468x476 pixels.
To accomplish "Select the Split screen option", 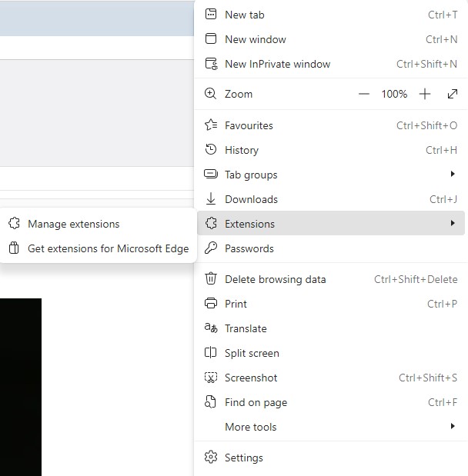I will [x=252, y=353].
